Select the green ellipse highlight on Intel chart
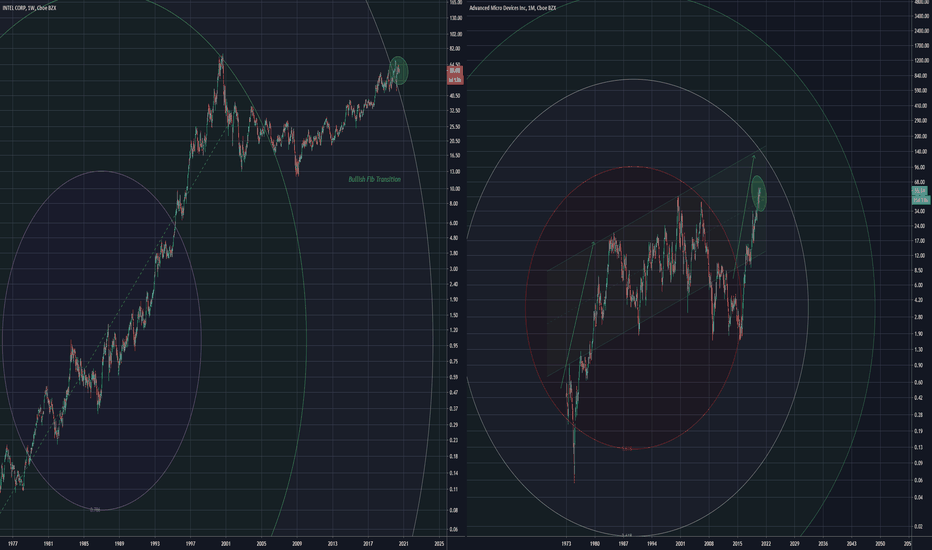The height and width of the screenshot is (550, 932). (x=398, y=71)
